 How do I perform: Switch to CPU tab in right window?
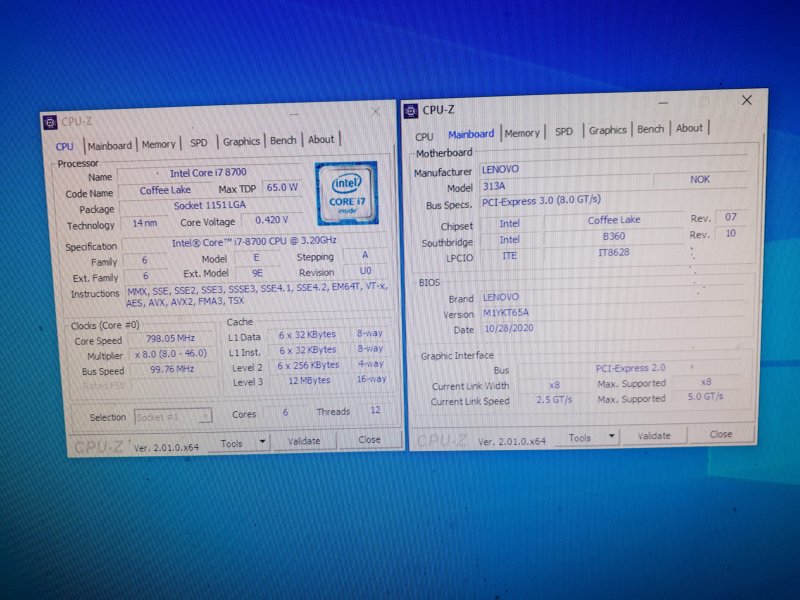[424, 136]
